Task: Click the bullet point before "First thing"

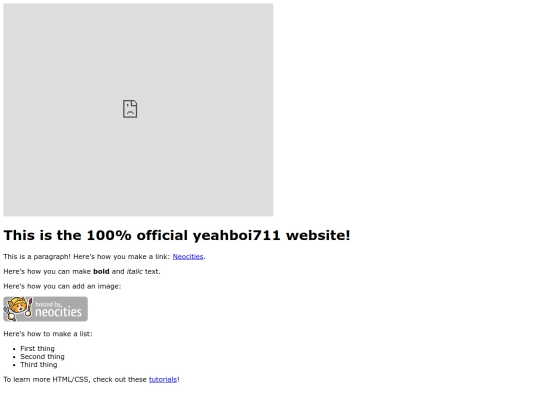Action: coord(14,349)
